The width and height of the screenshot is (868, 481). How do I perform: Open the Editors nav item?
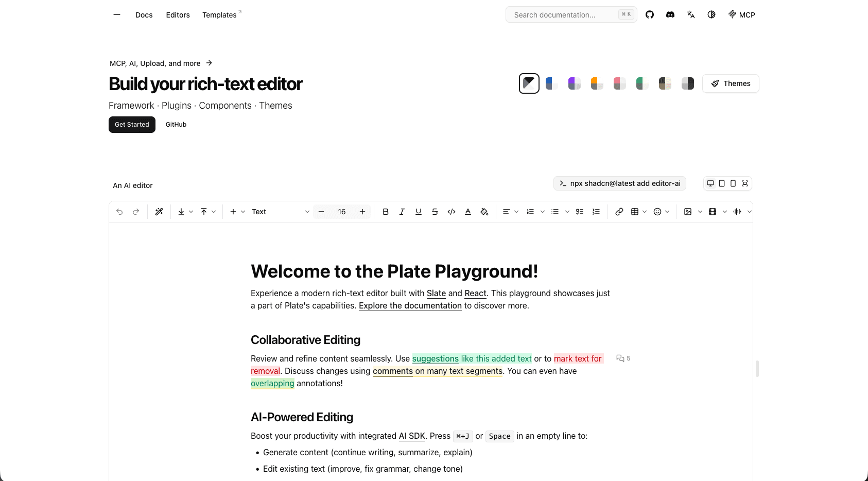pos(178,15)
